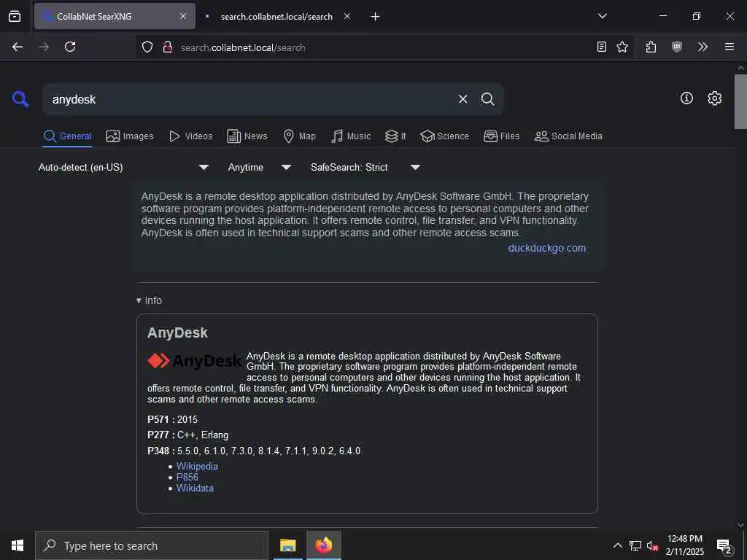This screenshot has width=747, height=560.
Task: Select the Videos category
Action: (x=190, y=136)
